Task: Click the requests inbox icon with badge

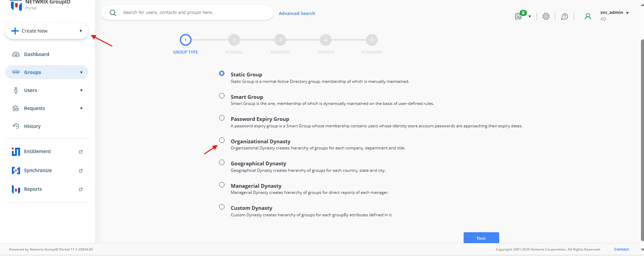Action: pos(519,16)
